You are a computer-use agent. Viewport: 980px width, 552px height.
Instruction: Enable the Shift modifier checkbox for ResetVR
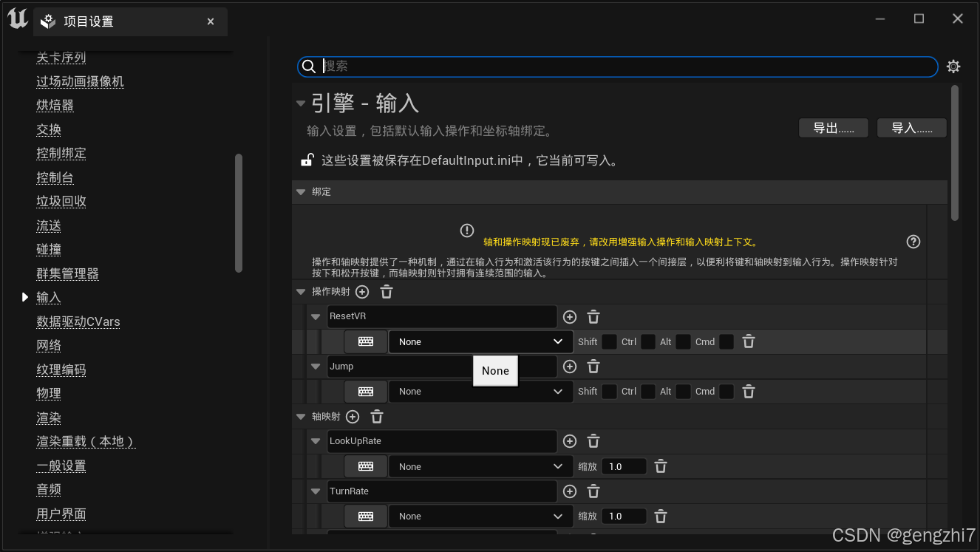pyautogui.click(x=609, y=341)
